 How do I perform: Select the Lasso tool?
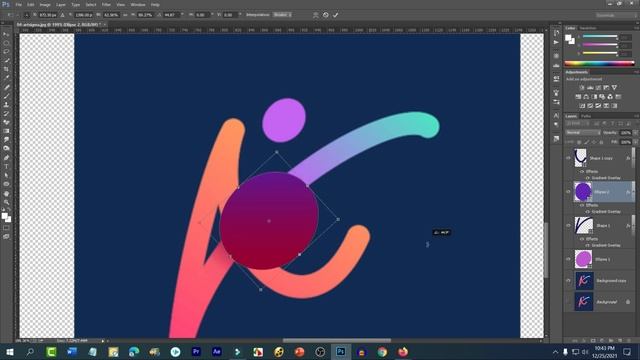6,52
